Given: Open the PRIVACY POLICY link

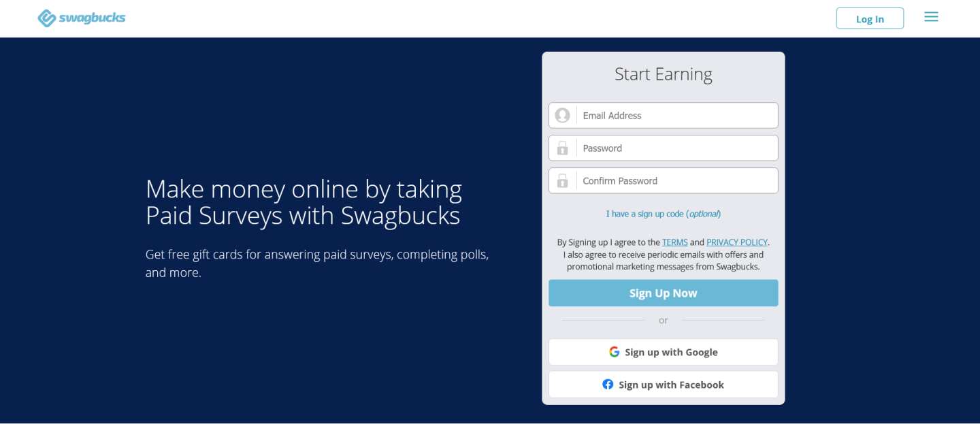Looking at the screenshot, I should (x=737, y=242).
